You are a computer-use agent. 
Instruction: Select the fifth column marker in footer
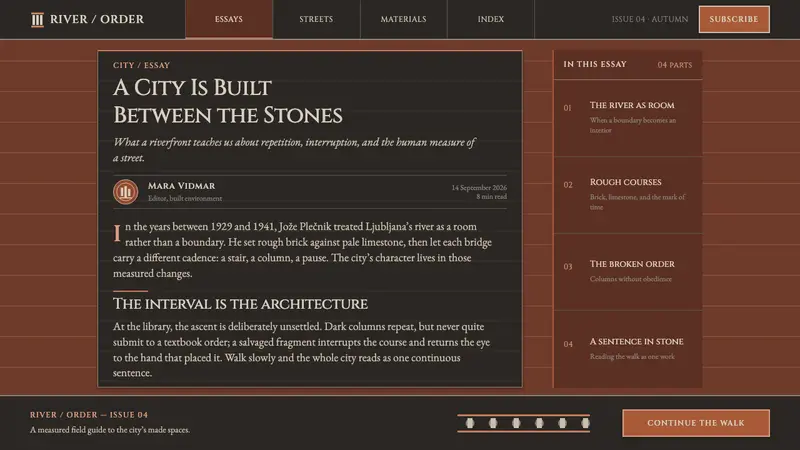point(562,423)
